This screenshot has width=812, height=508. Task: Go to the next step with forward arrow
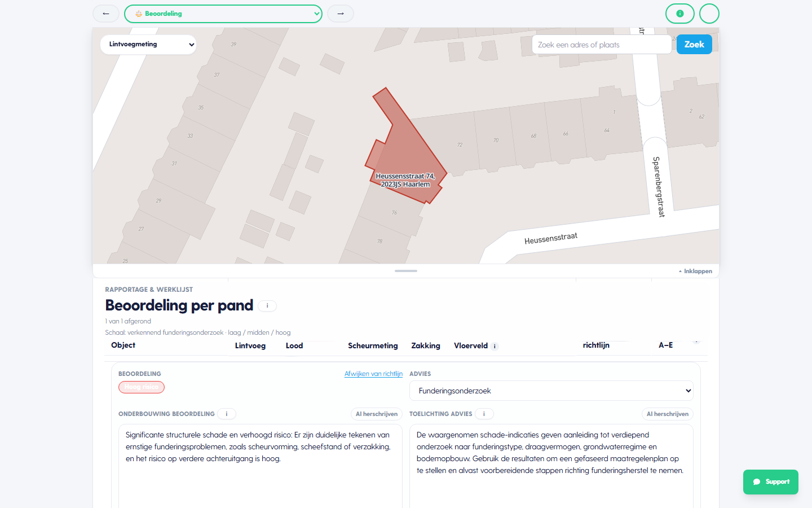[x=341, y=14]
